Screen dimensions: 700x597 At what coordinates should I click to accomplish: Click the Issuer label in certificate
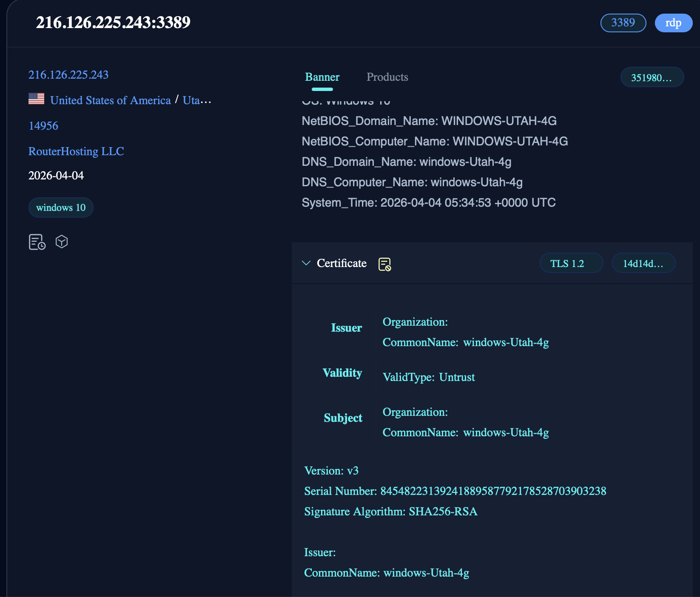[347, 328]
